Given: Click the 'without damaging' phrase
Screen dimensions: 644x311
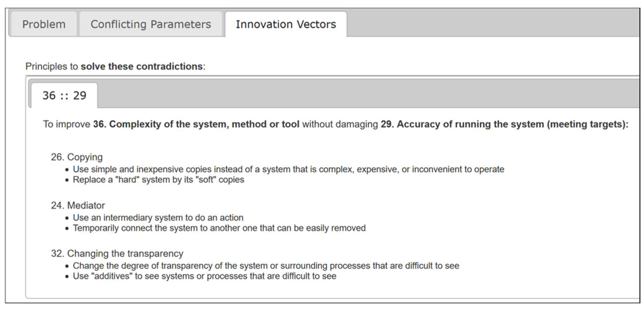Looking at the screenshot, I should point(340,124).
